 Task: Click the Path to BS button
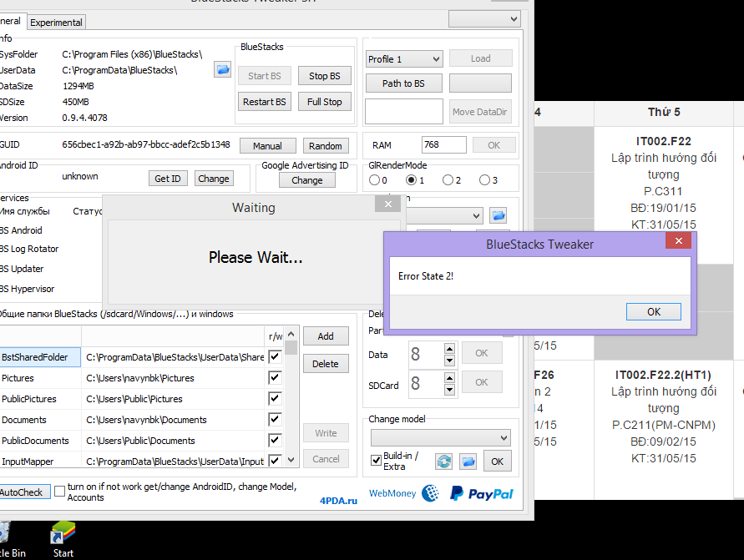pyautogui.click(x=404, y=83)
